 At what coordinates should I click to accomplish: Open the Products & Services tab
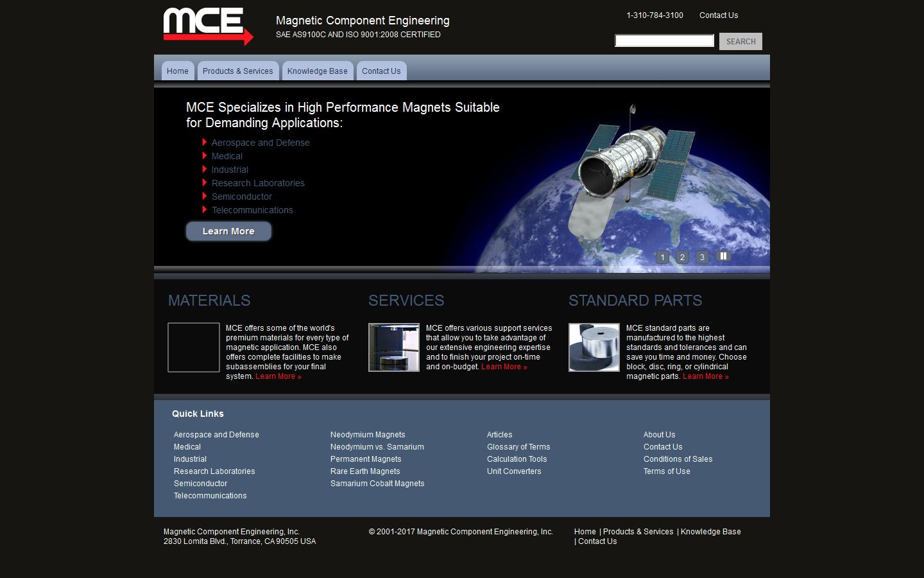point(237,71)
